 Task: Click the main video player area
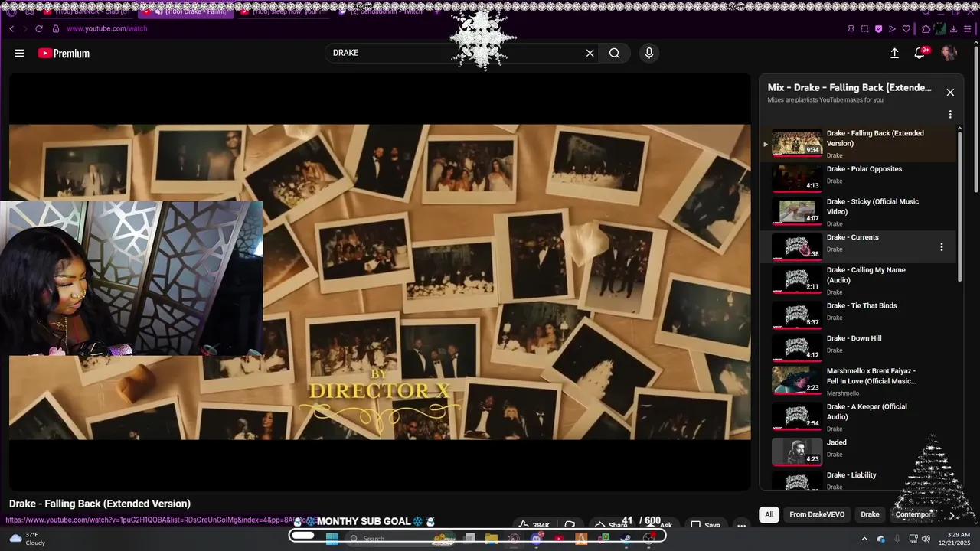380,282
